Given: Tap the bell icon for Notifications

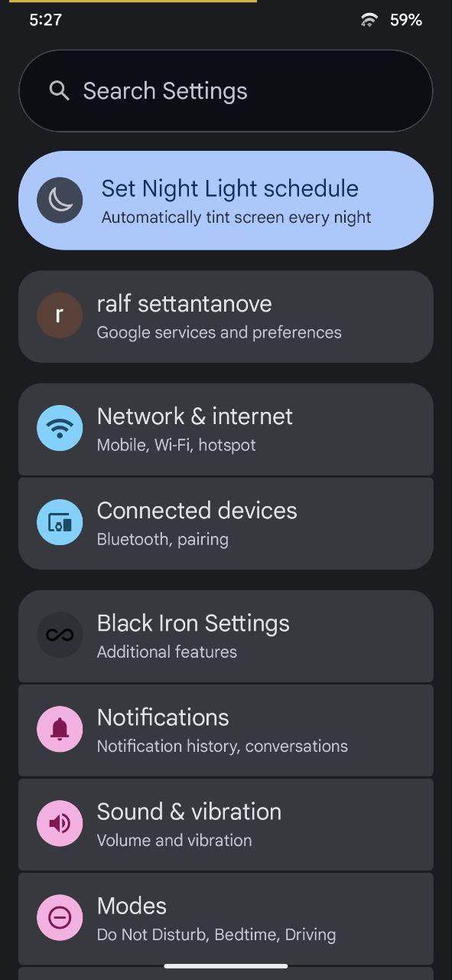Looking at the screenshot, I should pyautogui.click(x=60, y=729).
